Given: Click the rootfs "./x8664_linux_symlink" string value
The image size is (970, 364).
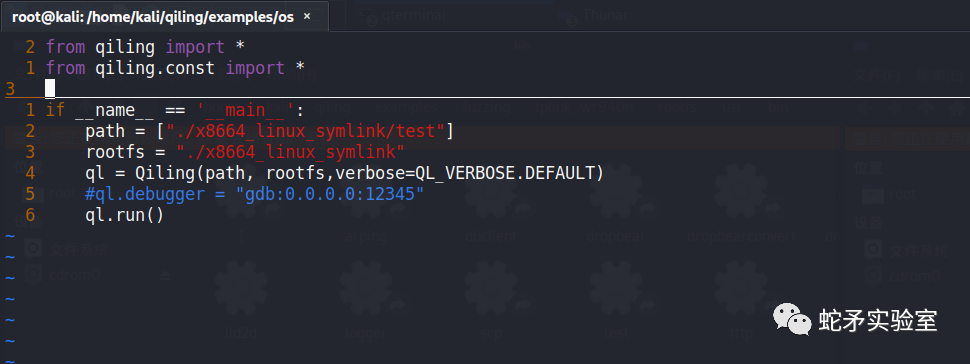Looking at the screenshot, I should click(x=291, y=152).
